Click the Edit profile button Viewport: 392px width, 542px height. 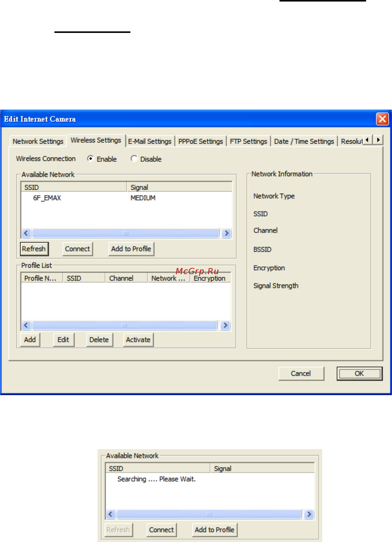pos(64,340)
